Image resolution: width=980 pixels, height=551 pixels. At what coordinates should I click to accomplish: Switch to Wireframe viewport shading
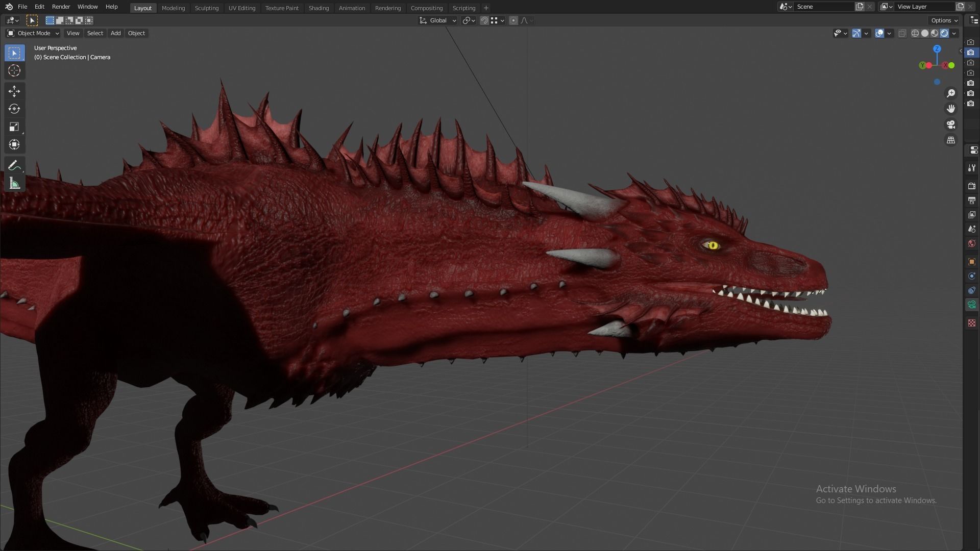915,33
